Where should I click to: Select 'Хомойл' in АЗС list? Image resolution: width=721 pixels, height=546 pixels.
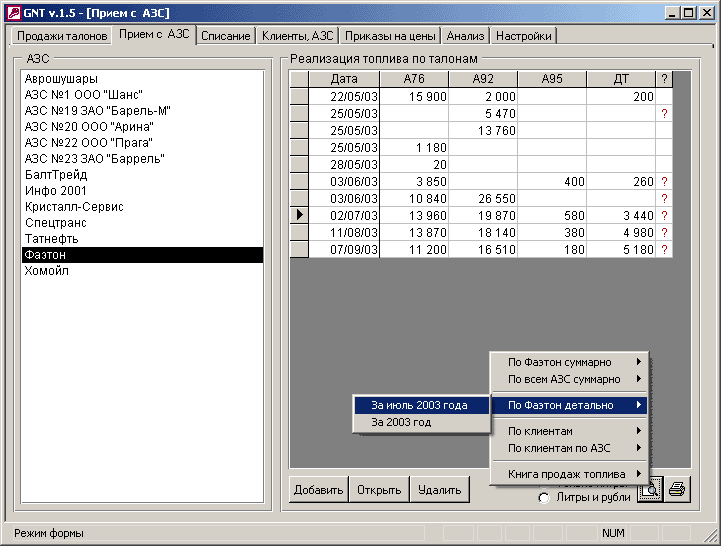click(x=143, y=271)
